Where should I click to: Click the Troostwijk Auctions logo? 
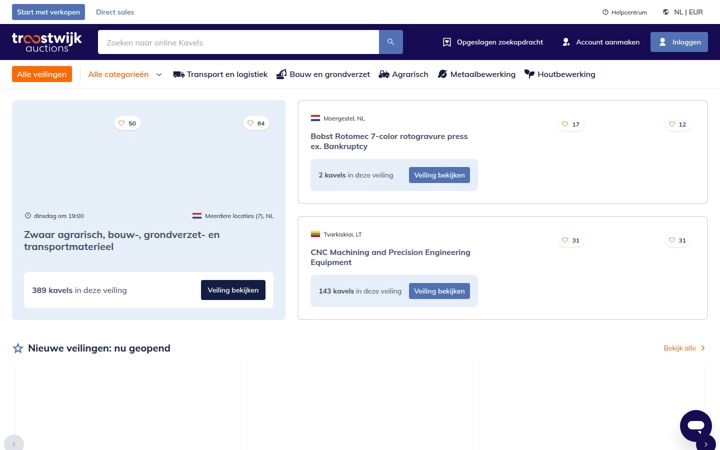click(x=47, y=42)
